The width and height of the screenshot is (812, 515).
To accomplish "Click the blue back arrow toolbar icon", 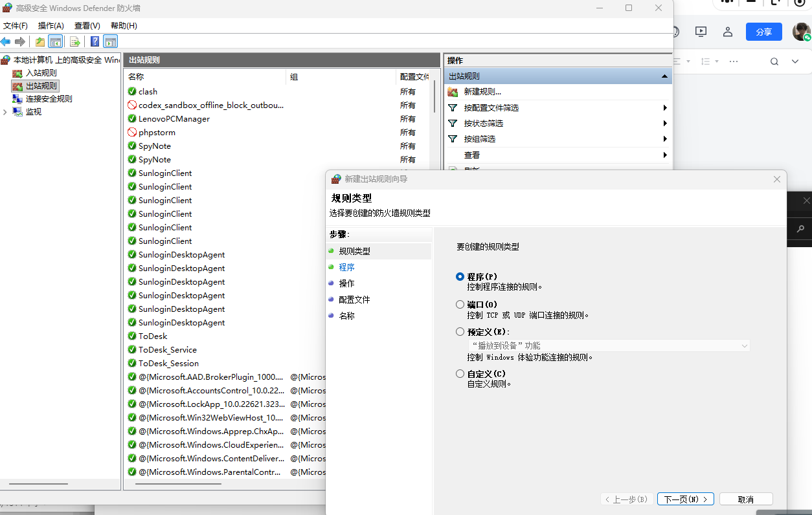I will click(x=6, y=42).
